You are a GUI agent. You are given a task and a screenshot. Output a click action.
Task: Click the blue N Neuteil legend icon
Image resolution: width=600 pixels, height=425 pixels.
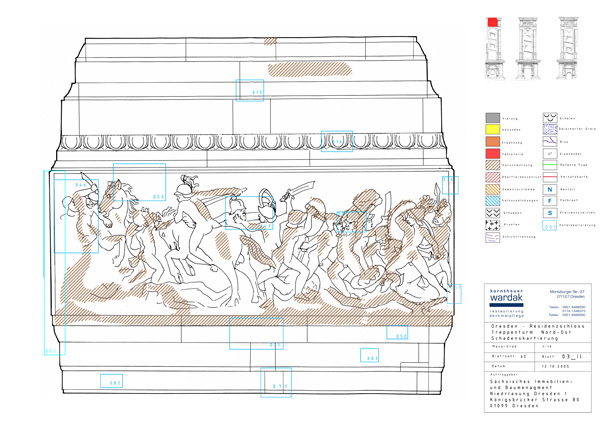[549, 188]
